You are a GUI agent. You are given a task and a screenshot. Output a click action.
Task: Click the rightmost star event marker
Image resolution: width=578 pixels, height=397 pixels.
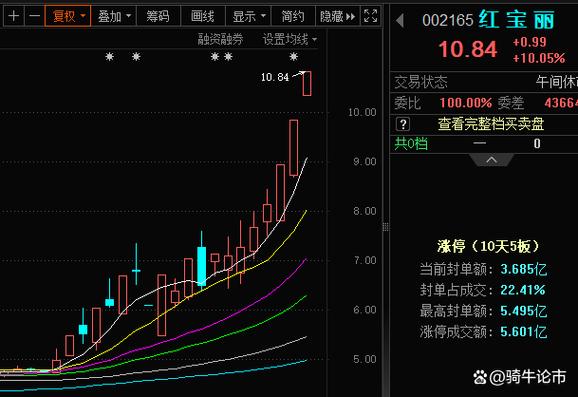(293, 57)
